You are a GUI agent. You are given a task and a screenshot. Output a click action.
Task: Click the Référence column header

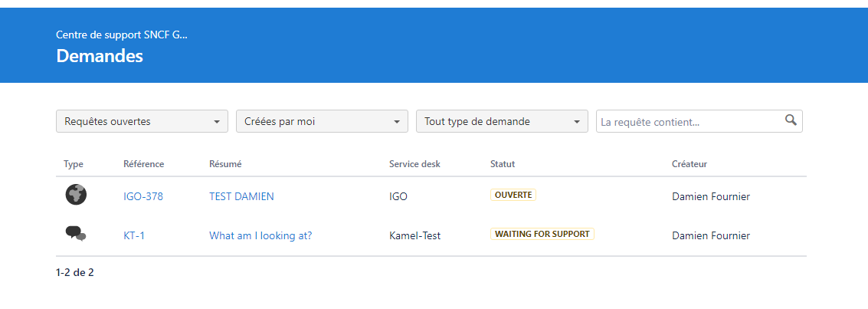click(x=143, y=164)
